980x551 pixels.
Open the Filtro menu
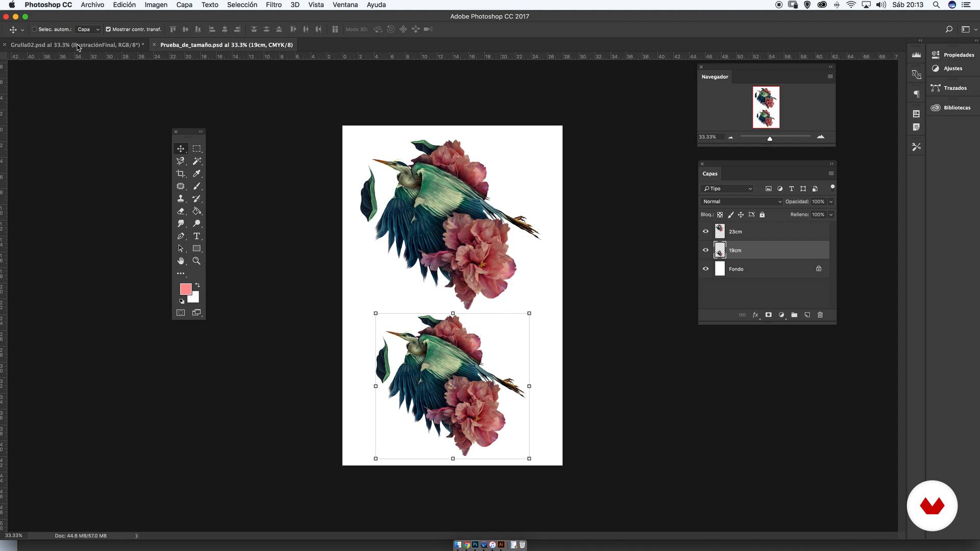274,5
